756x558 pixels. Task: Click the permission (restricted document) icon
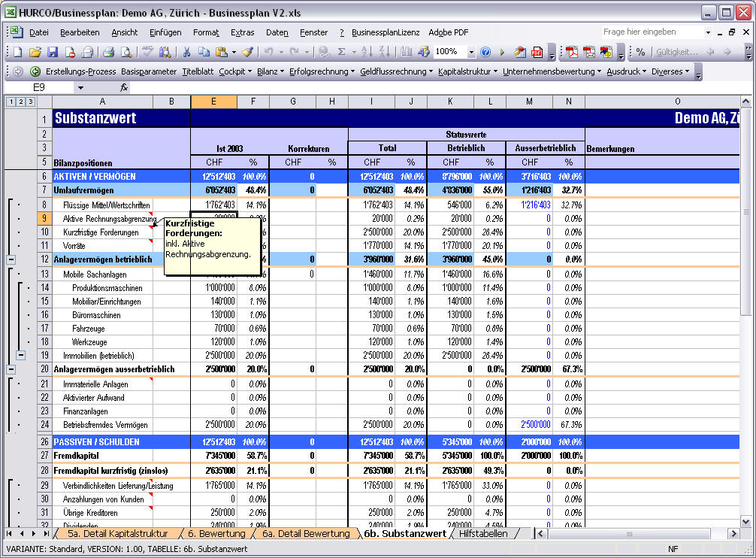click(x=70, y=52)
